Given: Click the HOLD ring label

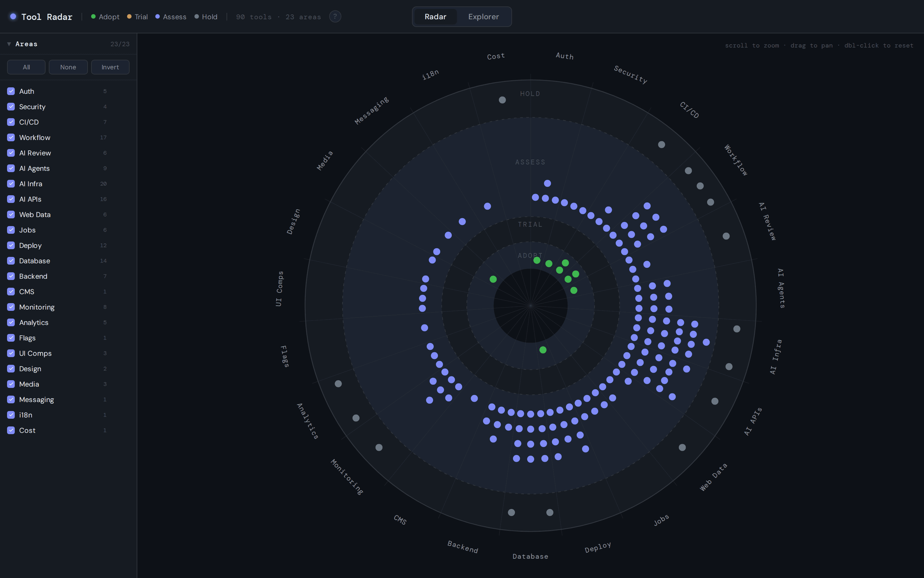Looking at the screenshot, I should [530, 94].
